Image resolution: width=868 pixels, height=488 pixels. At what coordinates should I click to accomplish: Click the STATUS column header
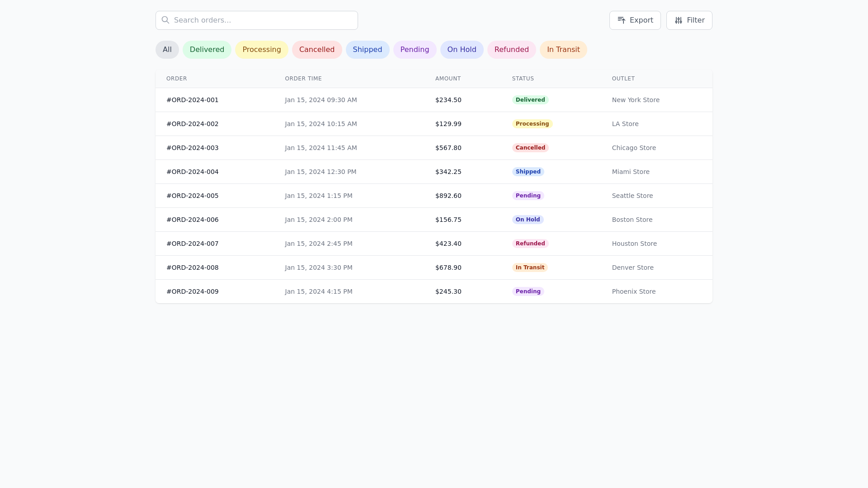(523, 79)
